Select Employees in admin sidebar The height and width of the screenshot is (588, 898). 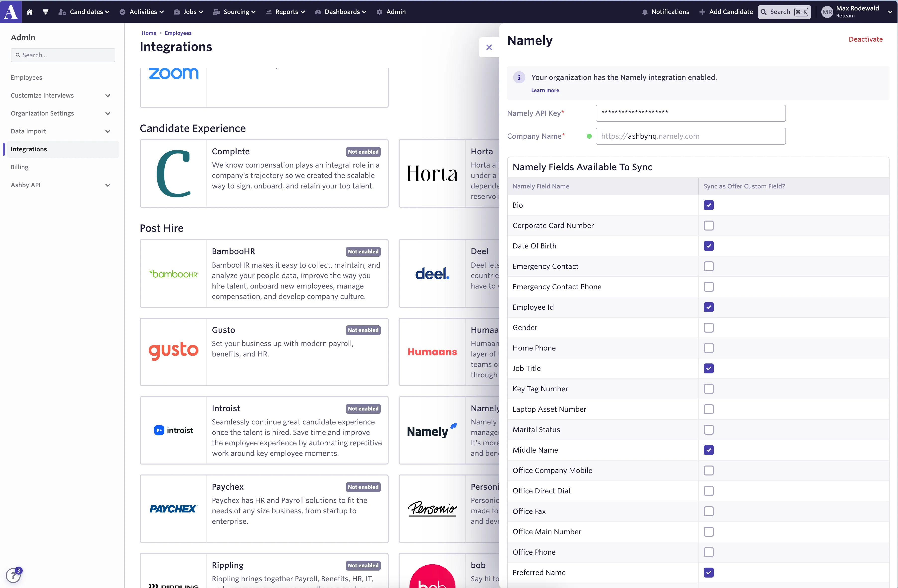26,77
